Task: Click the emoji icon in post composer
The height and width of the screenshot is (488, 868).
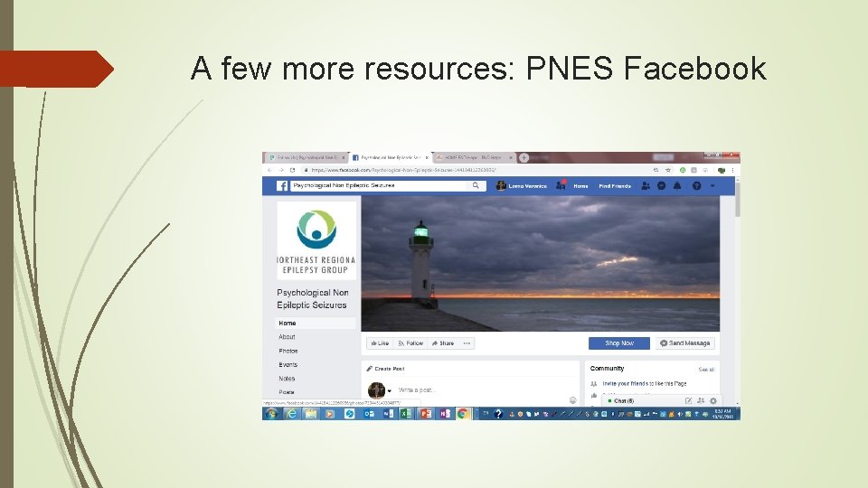Action: pyautogui.click(x=573, y=400)
